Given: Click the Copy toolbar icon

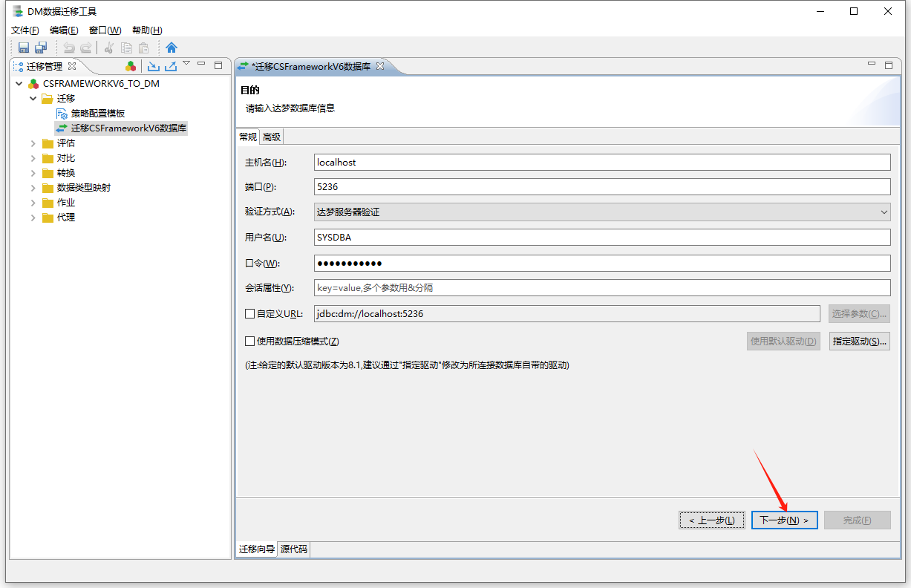Looking at the screenshot, I should tap(126, 48).
